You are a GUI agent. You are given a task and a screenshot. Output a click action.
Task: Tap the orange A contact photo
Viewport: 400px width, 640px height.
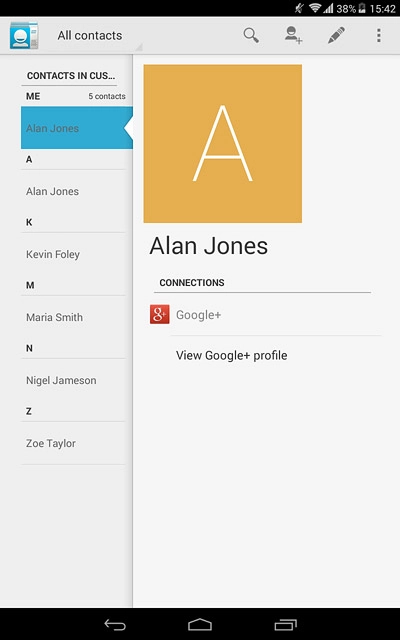coord(223,144)
